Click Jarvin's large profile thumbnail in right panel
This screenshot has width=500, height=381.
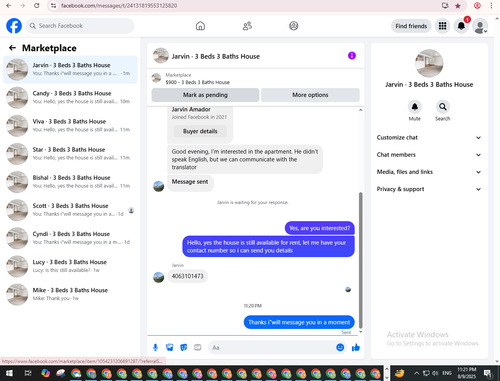429,63
